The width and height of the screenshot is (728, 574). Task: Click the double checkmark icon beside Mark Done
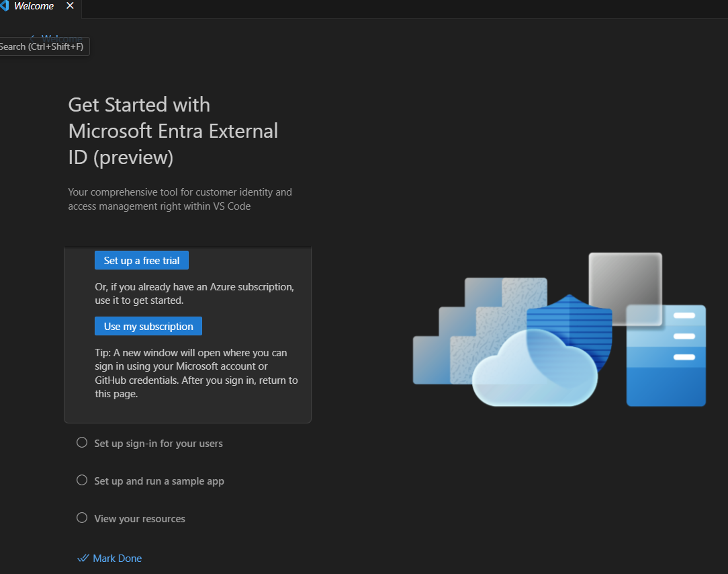tap(83, 557)
